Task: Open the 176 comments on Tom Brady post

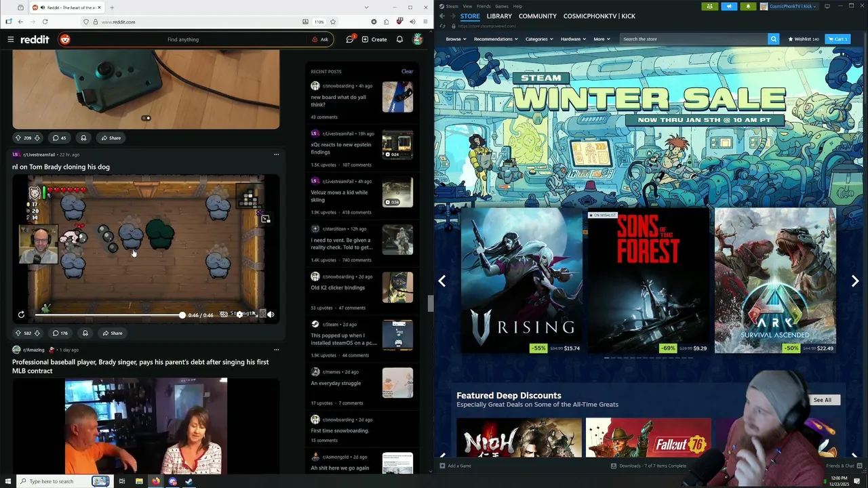Action: click(60, 333)
